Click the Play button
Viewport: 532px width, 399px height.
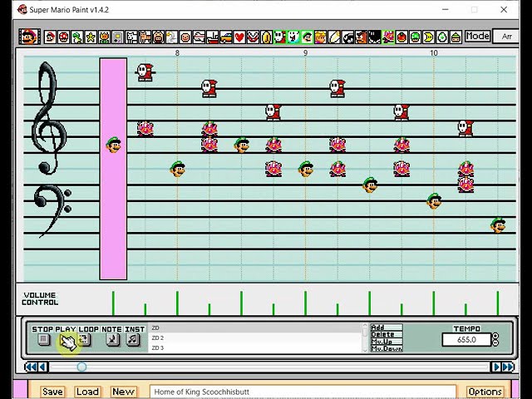point(66,340)
